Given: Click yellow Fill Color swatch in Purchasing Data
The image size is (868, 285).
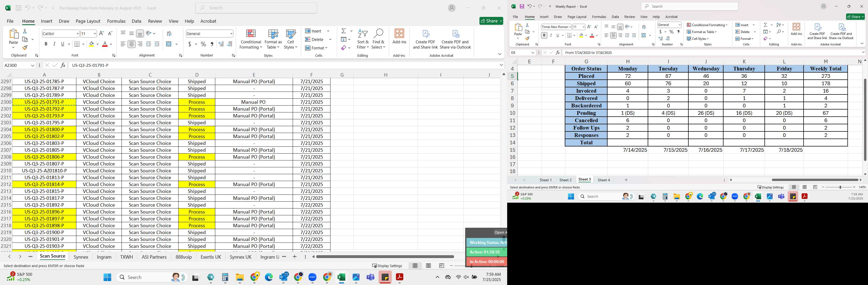Looking at the screenshot, I should (91, 44).
